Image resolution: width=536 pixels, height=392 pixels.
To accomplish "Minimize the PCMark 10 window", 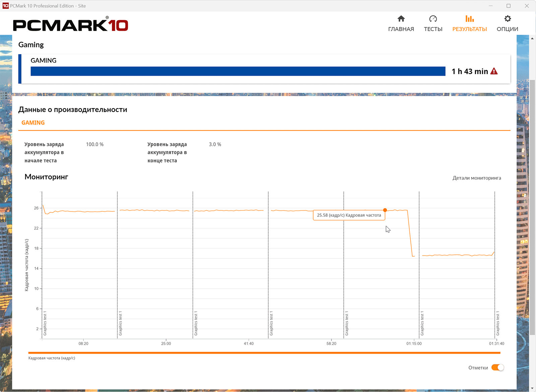I will pos(491,6).
